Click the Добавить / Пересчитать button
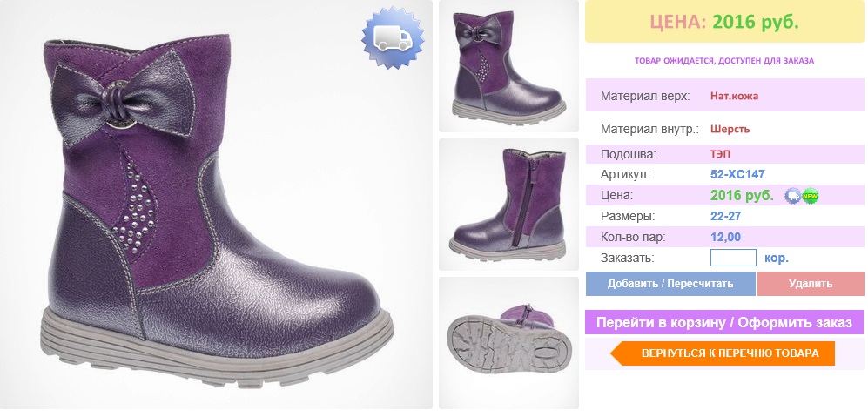 (670, 284)
